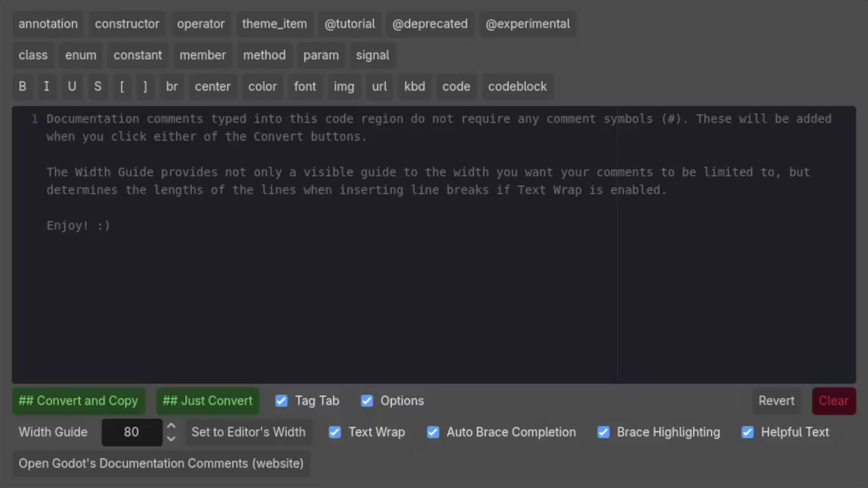868x488 pixels.
Task: Open Godot's Documentation Comments website
Action: click(x=161, y=463)
